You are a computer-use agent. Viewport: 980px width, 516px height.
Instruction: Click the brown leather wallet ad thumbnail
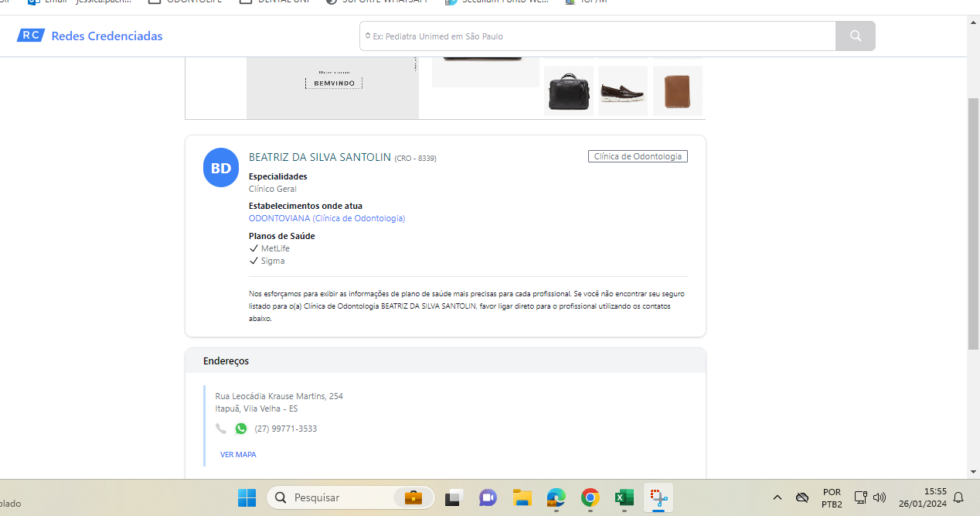pyautogui.click(x=678, y=91)
